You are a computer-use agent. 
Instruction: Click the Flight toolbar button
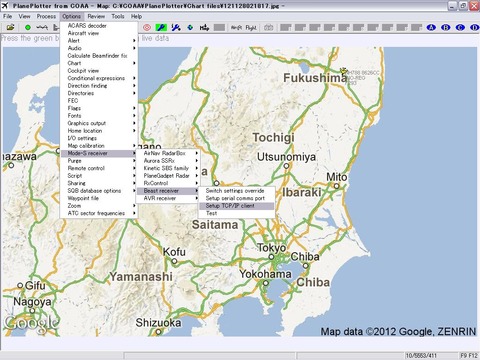click(251, 28)
